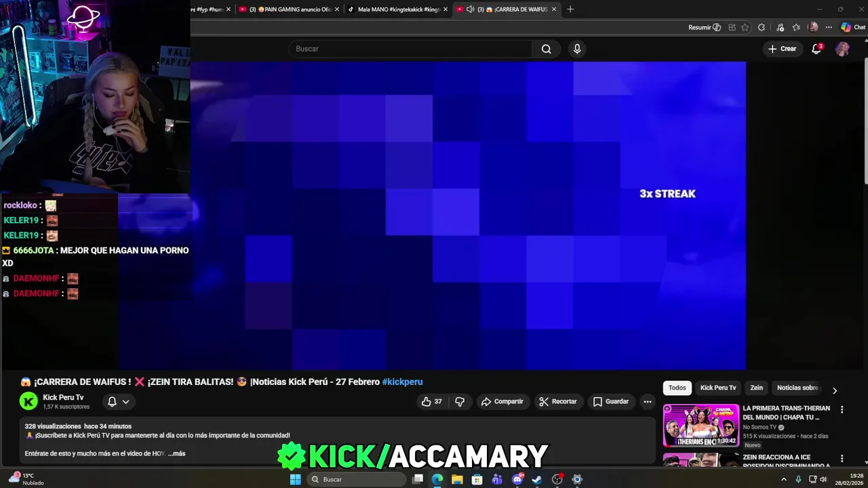This screenshot has height=488, width=868.
Task: Expand description with ...más
Action: 176,453
